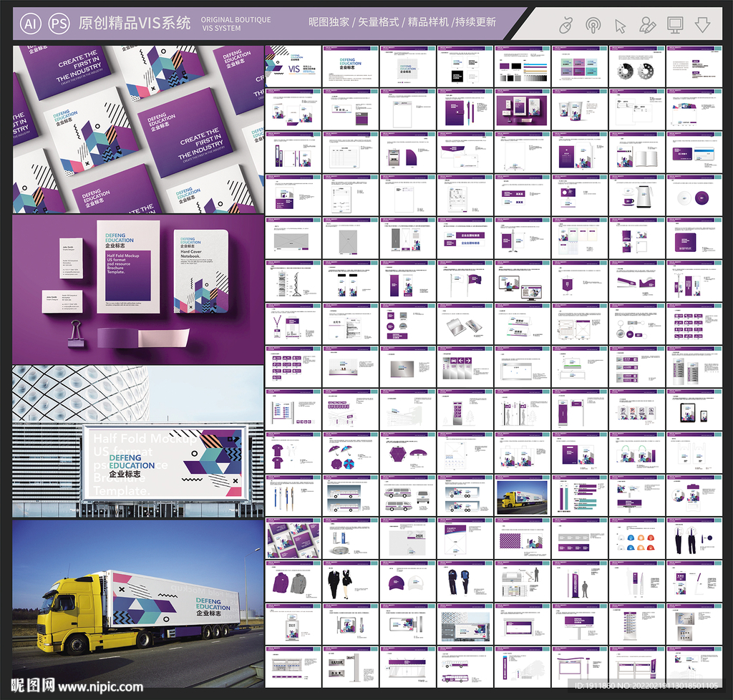Image resolution: width=733 pixels, height=700 pixels.
Task: Open the paper cups page thumbnail
Action: (580, 110)
